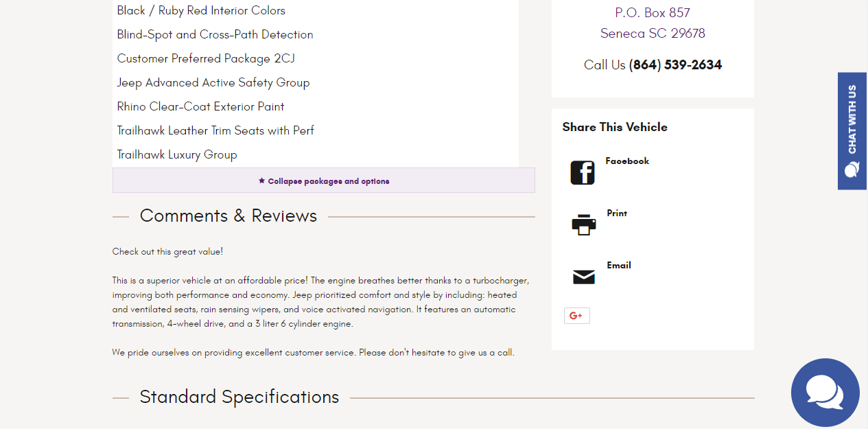868x429 pixels.
Task: Select Jeep Advanced Active Safety Group
Action: (213, 82)
